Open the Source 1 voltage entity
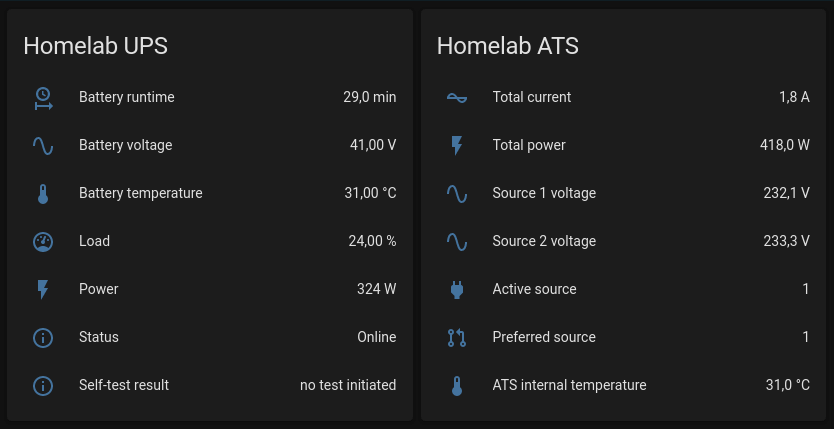 point(544,193)
